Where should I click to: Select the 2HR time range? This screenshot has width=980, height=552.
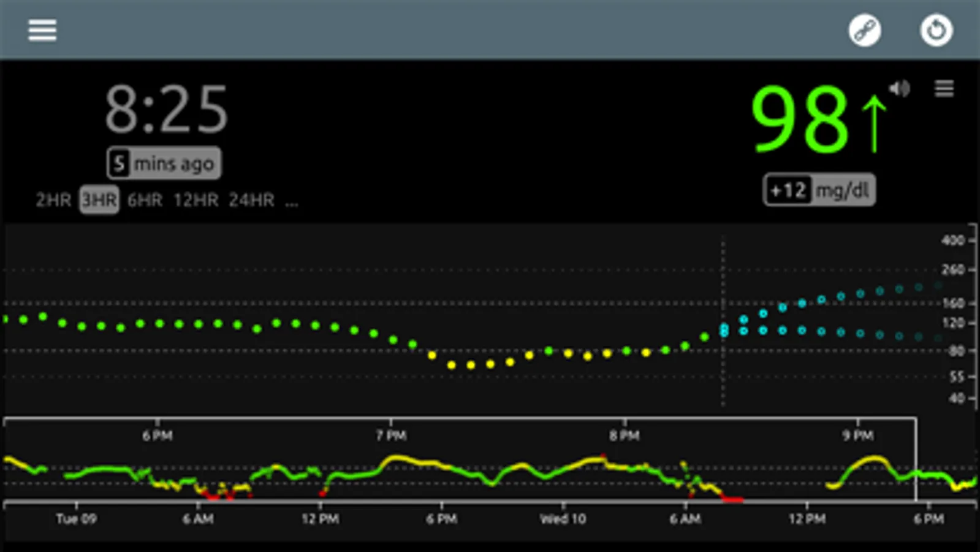(53, 200)
